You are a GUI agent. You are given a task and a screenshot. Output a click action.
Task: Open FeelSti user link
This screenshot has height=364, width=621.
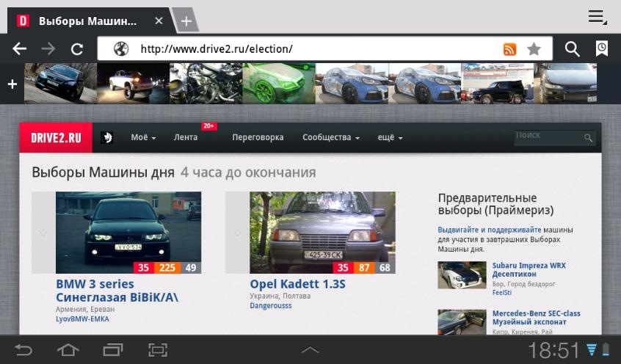coord(502,293)
